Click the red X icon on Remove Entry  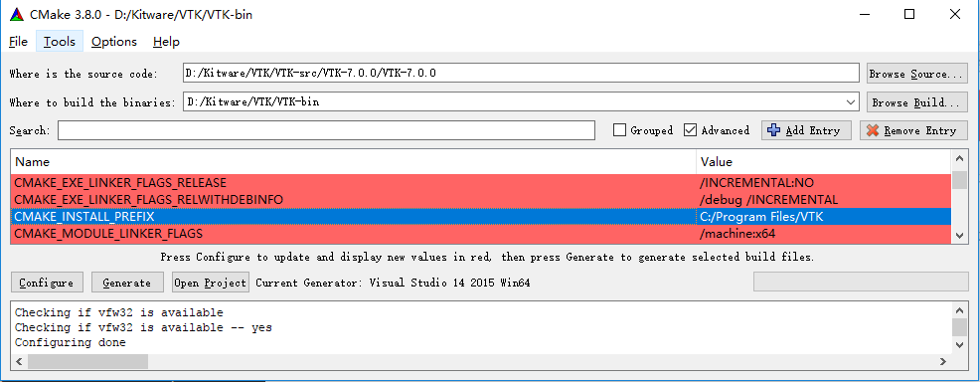pos(873,130)
